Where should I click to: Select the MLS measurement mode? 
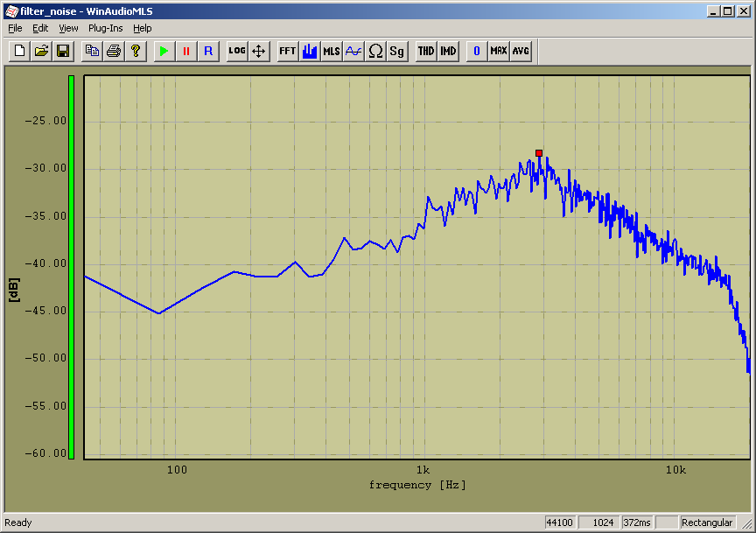(332, 51)
